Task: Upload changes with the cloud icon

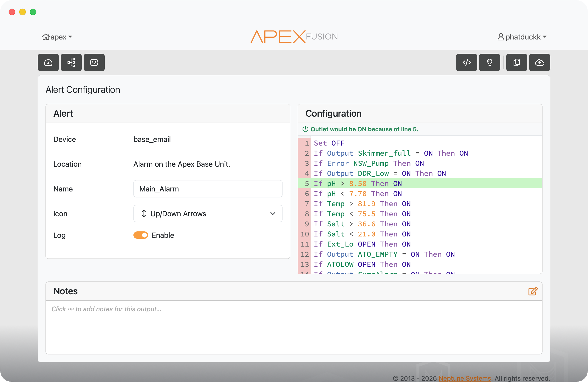Action: pos(540,62)
